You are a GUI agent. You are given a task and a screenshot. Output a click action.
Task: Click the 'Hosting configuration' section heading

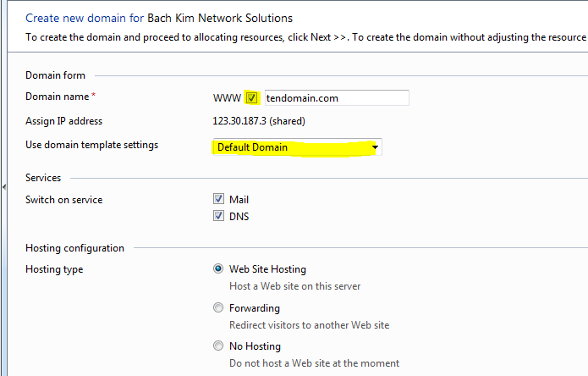pyautogui.click(x=74, y=248)
